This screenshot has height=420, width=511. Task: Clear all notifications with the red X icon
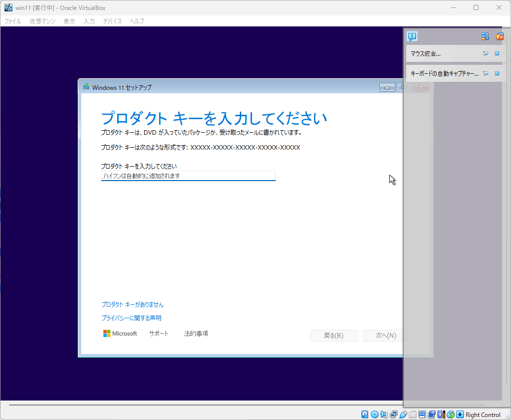click(x=500, y=36)
